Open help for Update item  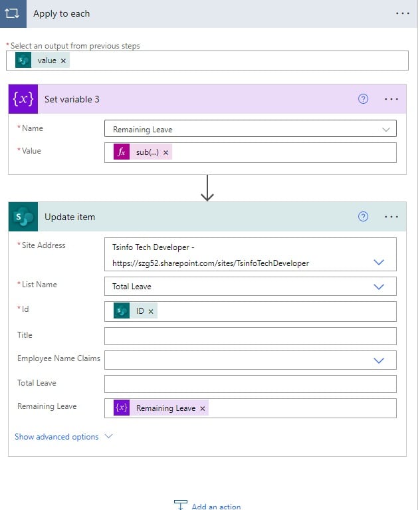click(363, 217)
